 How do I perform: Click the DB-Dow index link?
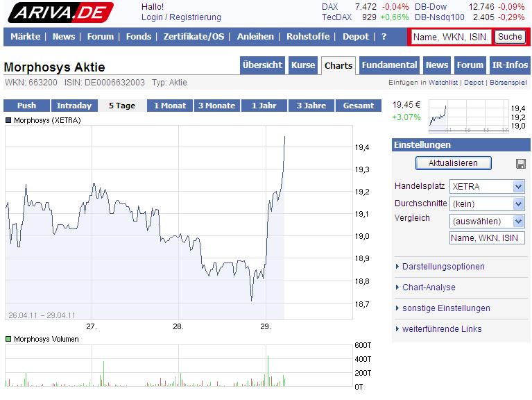(431, 7)
